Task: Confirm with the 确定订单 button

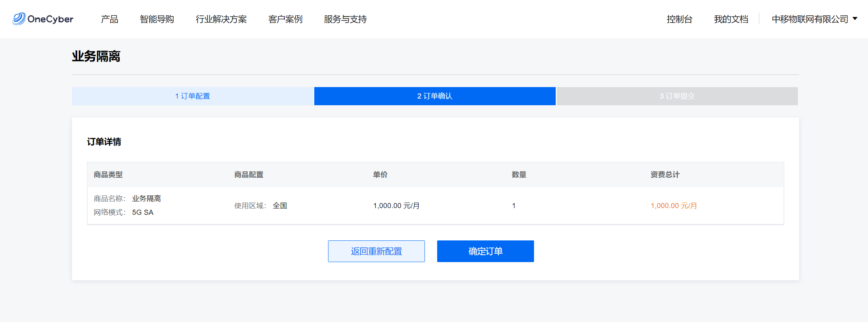Action: (485, 251)
